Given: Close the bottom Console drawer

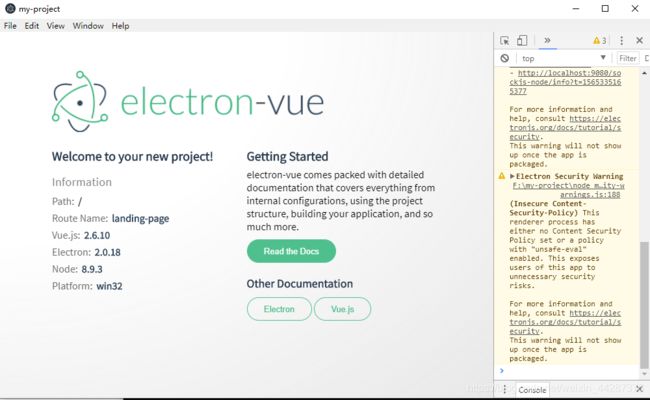Looking at the screenshot, I should point(639,389).
